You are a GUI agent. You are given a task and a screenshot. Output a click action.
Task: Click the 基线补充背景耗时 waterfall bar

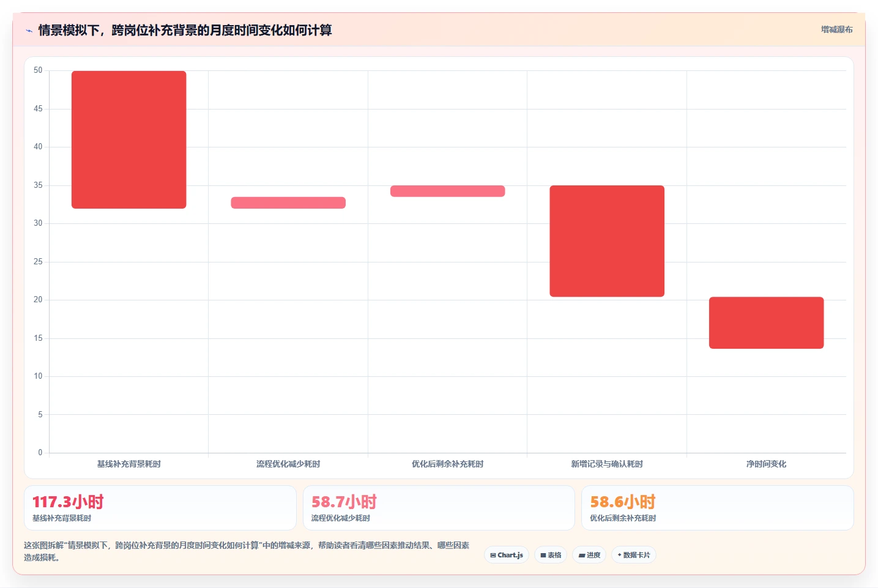tap(129, 140)
